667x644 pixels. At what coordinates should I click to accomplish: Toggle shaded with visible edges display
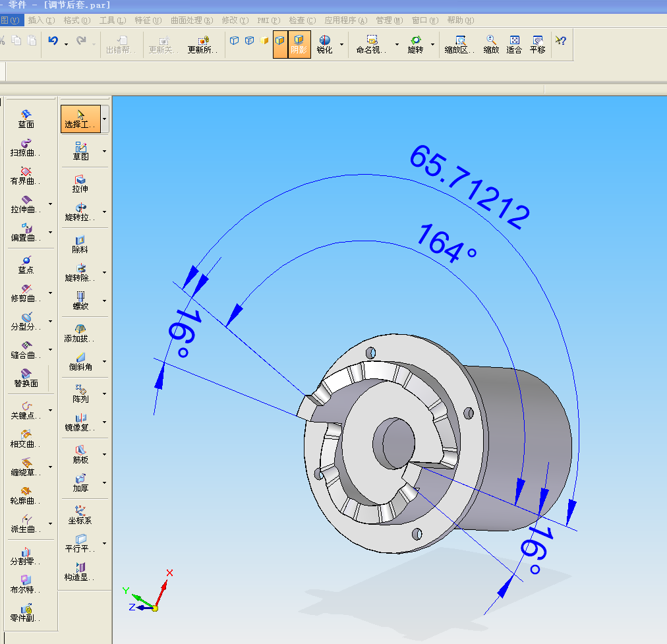click(280, 44)
